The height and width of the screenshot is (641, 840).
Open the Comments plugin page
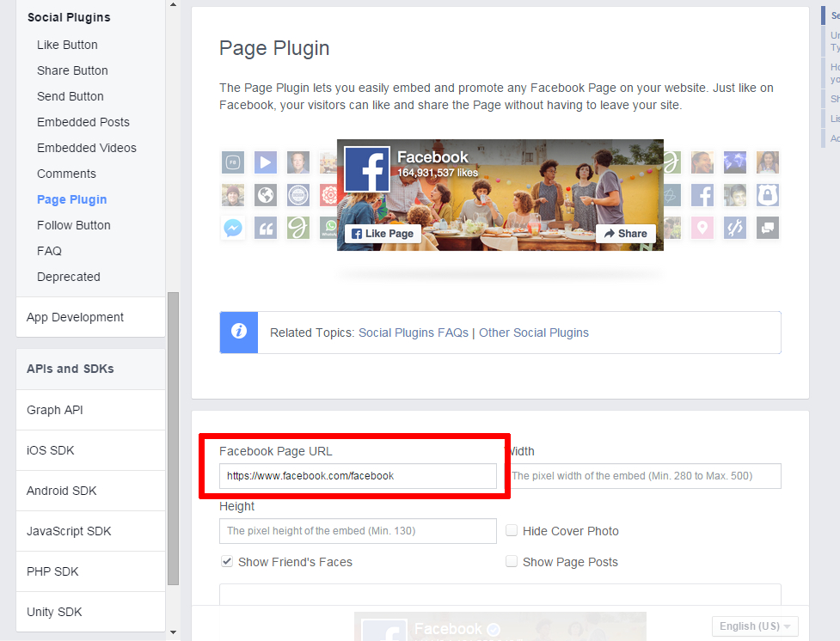(66, 174)
